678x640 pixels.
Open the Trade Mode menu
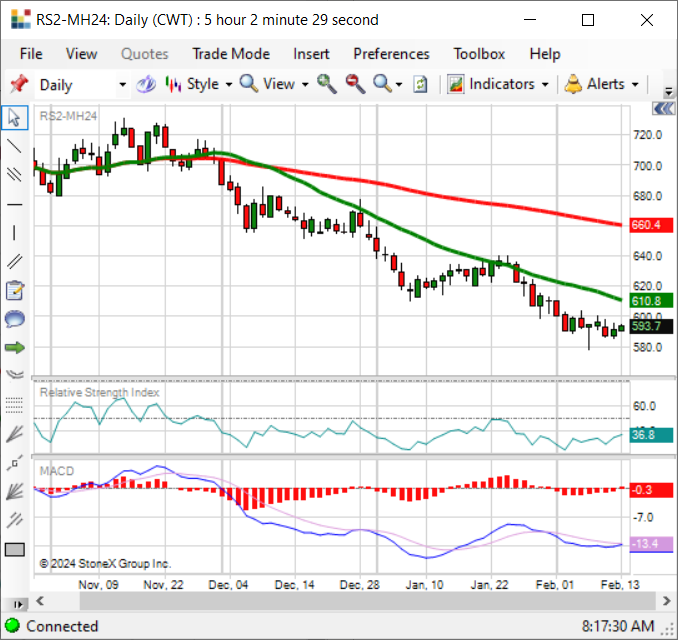(x=231, y=54)
